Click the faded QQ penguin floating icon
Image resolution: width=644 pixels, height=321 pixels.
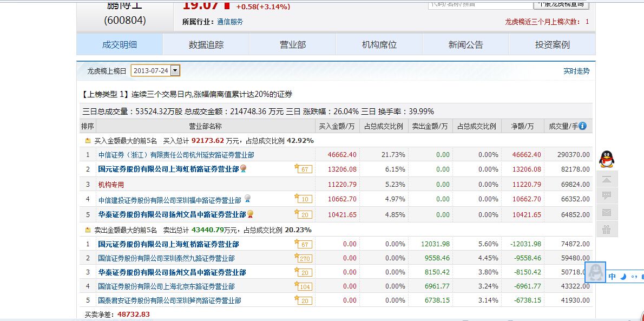click(x=595, y=272)
